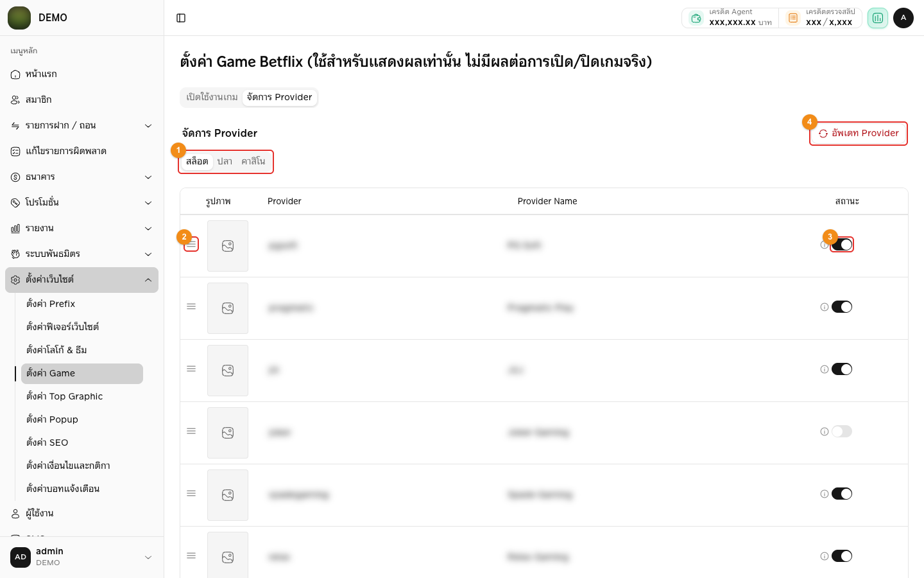Open the ตั้งค่า SEO page
Screen dimensions: 924x578
point(82,442)
